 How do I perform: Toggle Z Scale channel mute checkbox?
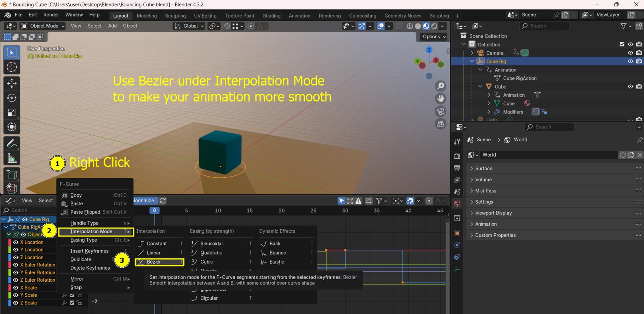[x=72, y=303]
